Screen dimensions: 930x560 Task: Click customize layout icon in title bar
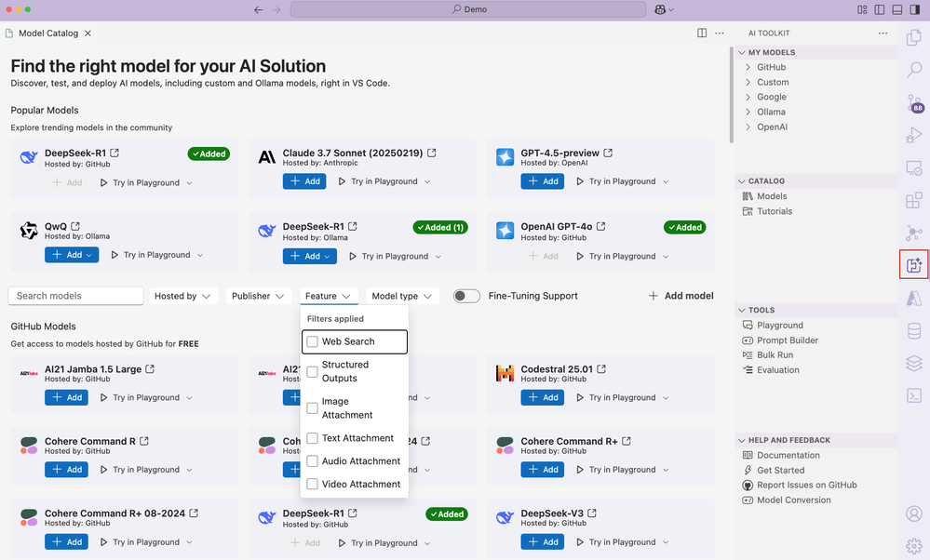862,9
